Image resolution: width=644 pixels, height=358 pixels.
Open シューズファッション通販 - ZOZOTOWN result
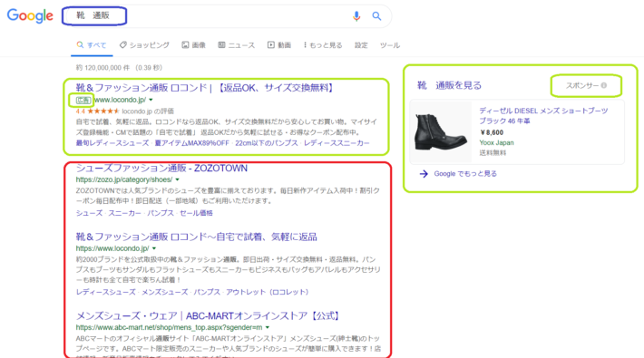pos(161,169)
